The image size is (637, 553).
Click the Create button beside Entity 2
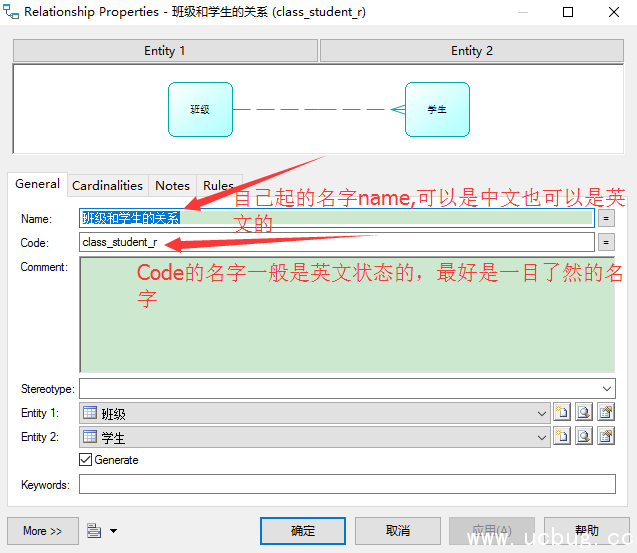pyautogui.click(x=562, y=437)
